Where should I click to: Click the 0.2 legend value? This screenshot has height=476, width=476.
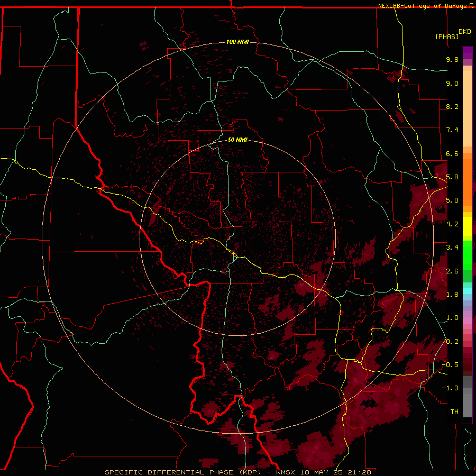(452, 342)
